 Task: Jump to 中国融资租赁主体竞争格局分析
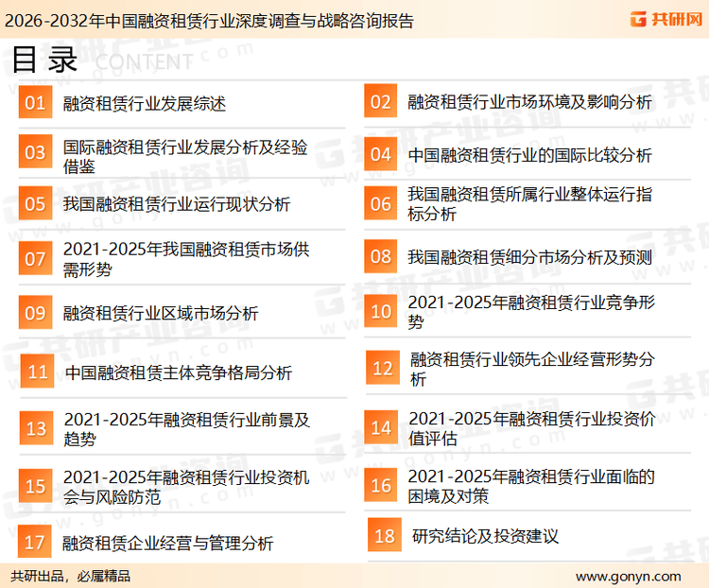[178, 372]
